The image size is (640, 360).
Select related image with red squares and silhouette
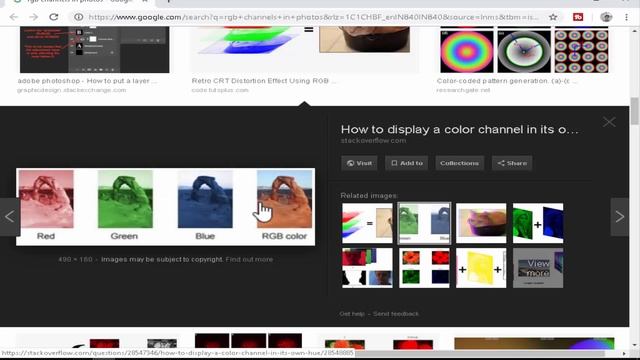367,268
